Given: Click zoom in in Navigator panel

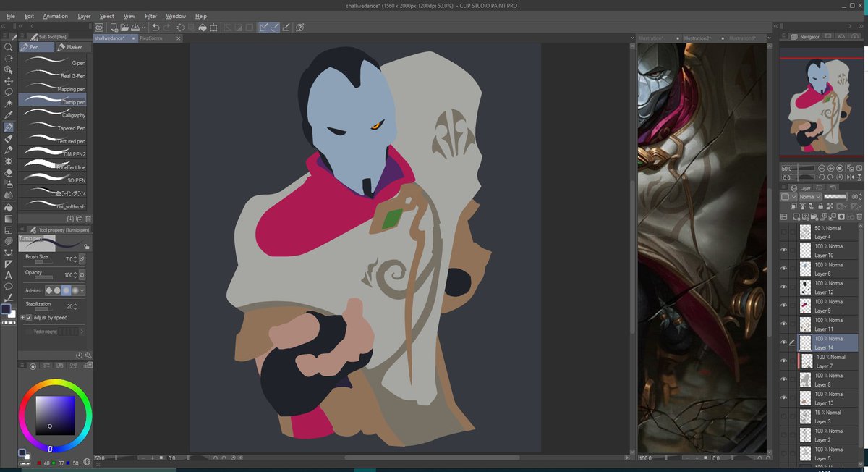Looking at the screenshot, I should 831,168.
